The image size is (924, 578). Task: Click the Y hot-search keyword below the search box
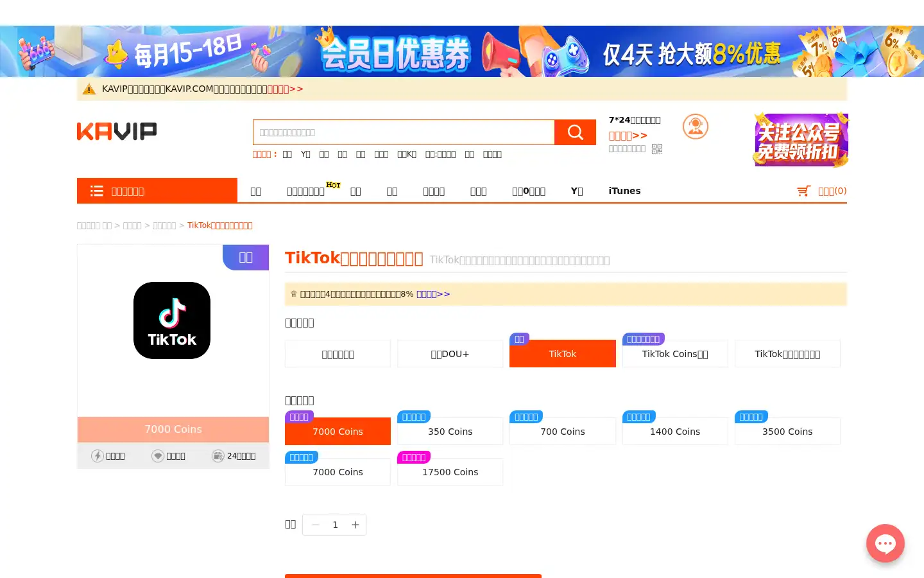coord(305,154)
